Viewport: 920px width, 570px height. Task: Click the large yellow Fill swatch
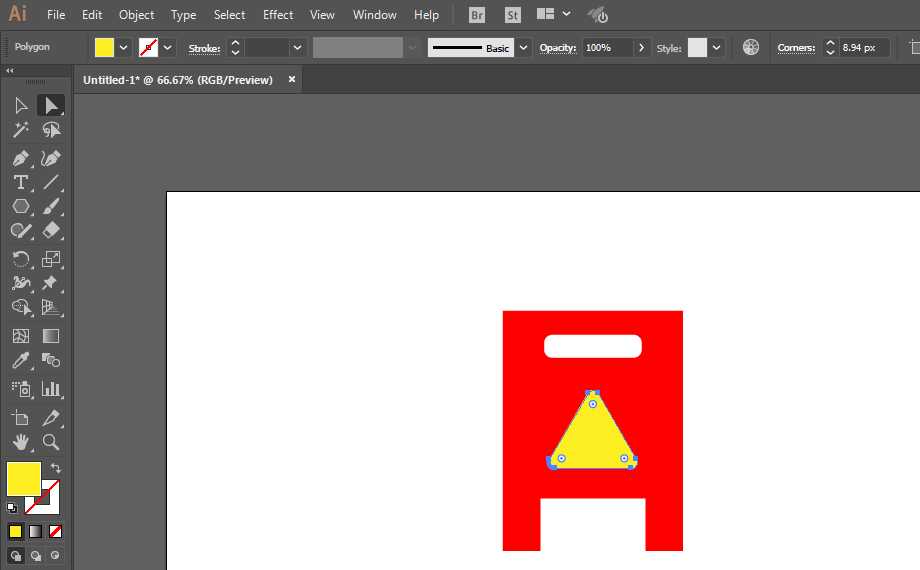click(x=24, y=478)
